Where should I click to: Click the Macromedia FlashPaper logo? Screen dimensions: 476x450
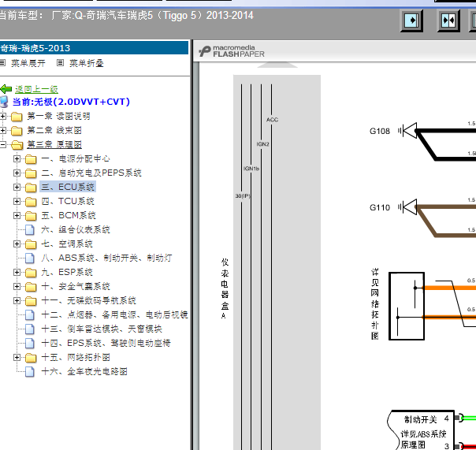(x=232, y=51)
